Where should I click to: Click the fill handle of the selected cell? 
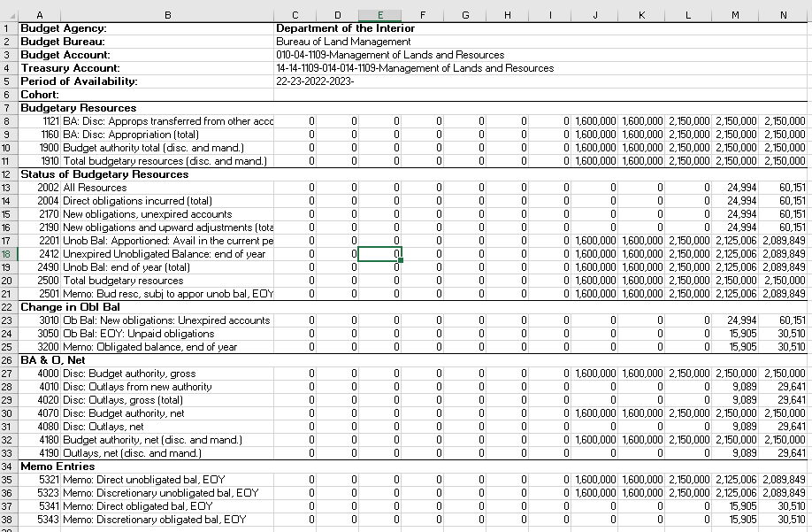pos(401,260)
